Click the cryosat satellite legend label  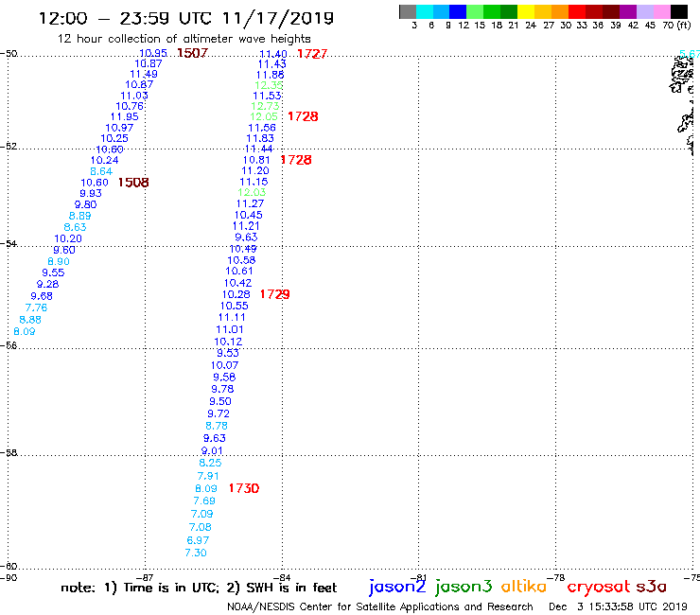tap(599, 588)
